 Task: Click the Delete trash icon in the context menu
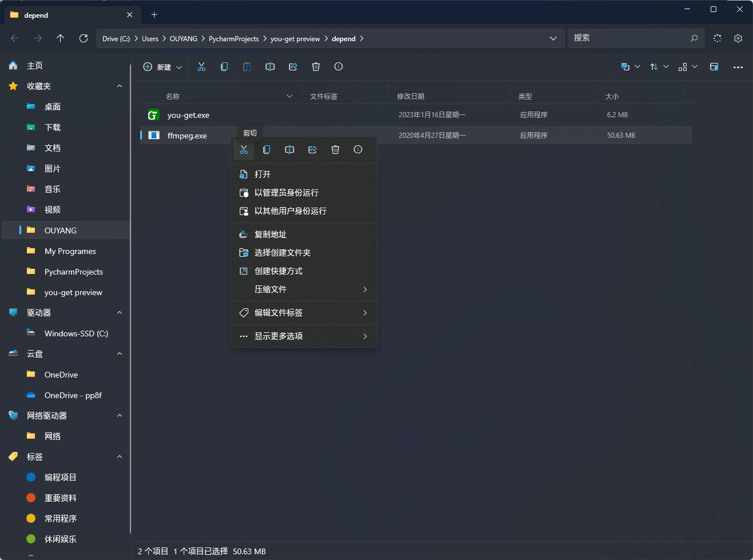(335, 150)
